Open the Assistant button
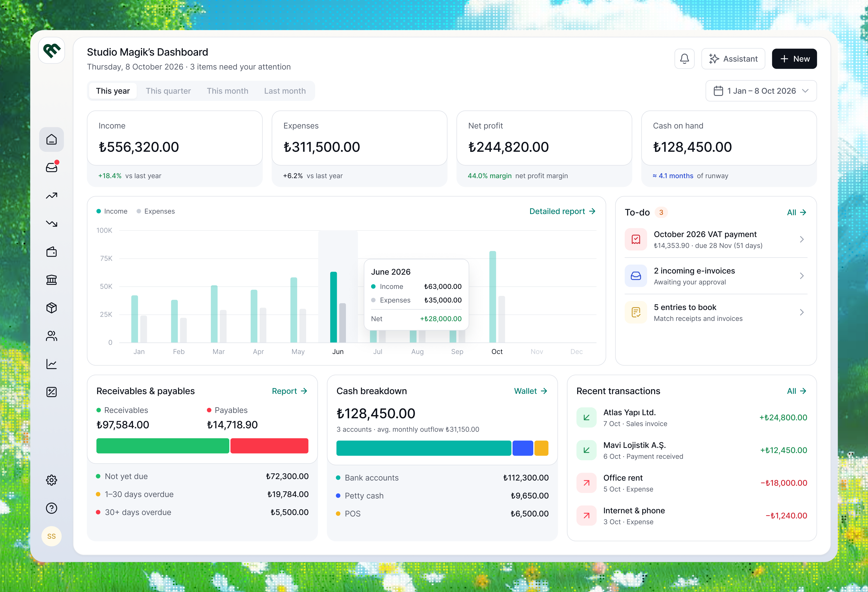Image resolution: width=868 pixels, height=592 pixels. tap(733, 59)
